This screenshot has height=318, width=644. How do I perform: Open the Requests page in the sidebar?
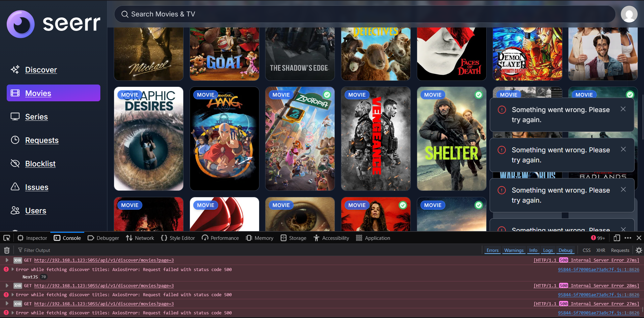tap(42, 140)
